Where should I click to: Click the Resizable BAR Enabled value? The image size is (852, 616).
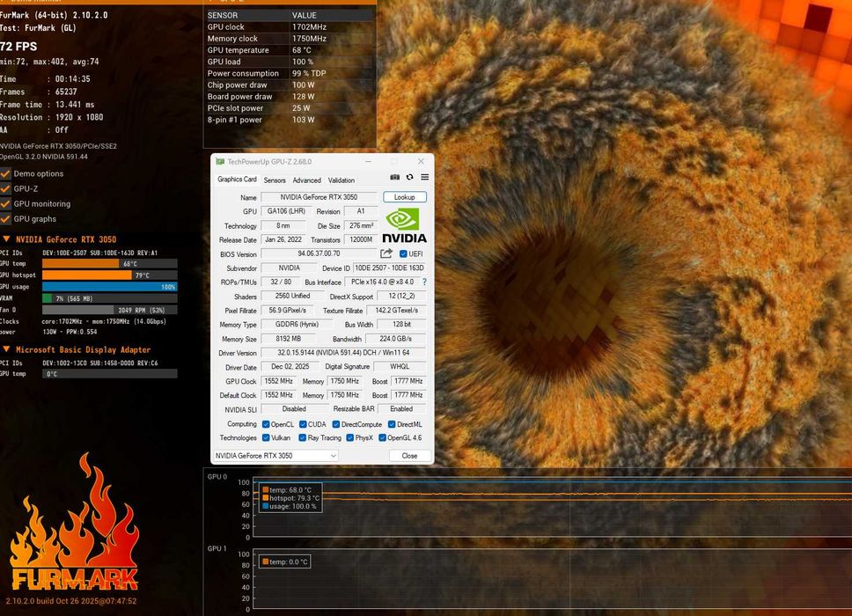pyautogui.click(x=401, y=409)
